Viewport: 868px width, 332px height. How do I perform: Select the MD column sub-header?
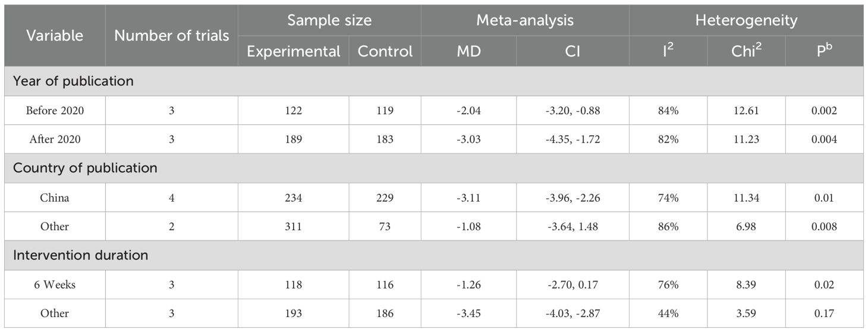coord(468,51)
